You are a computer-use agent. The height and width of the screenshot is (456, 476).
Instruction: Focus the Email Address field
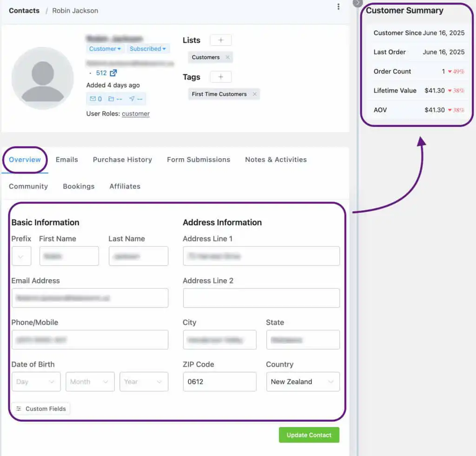(x=90, y=298)
